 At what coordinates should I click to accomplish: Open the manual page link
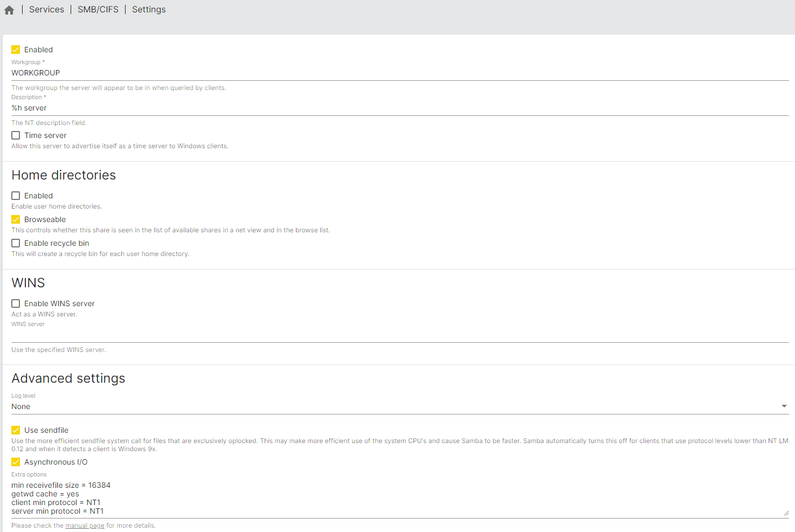(x=85, y=526)
